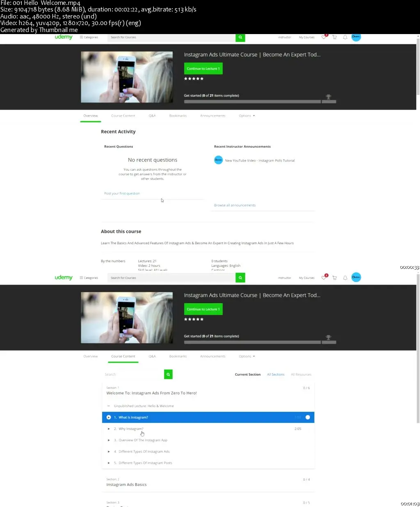The width and height of the screenshot is (420, 507).
Task: Click Post your first question link
Action: coord(122,193)
